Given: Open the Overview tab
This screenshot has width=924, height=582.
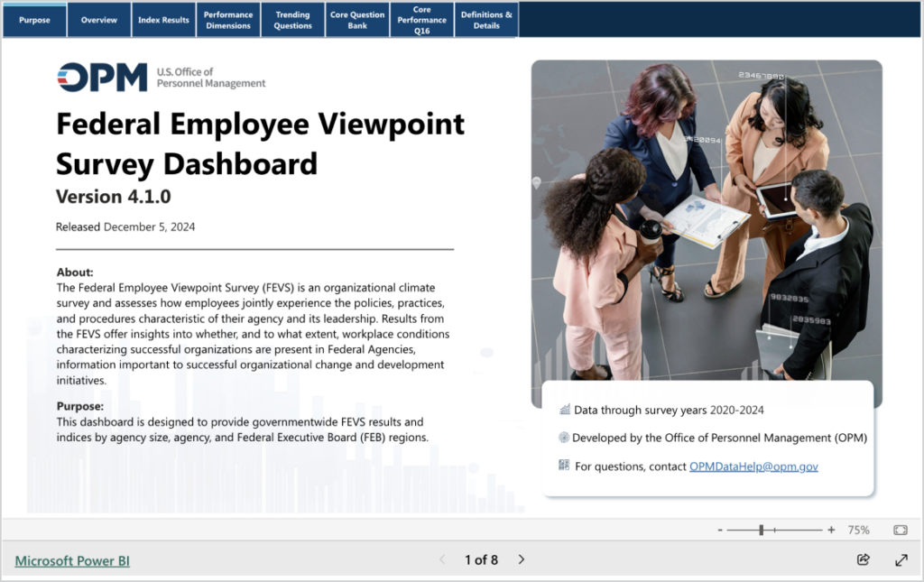Looking at the screenshot, I should click(99, 20).
